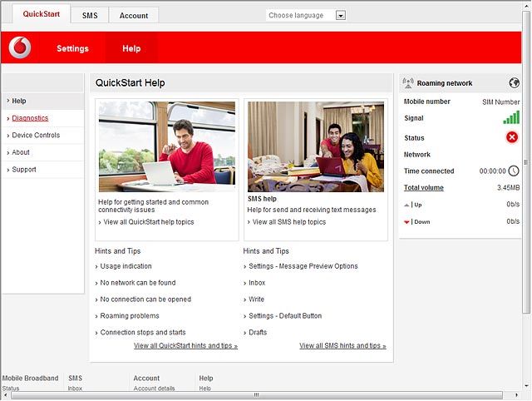The image size is (532, 401).
Task: Click the horizontal scrollbar left arrow
Action: [6, 395]
